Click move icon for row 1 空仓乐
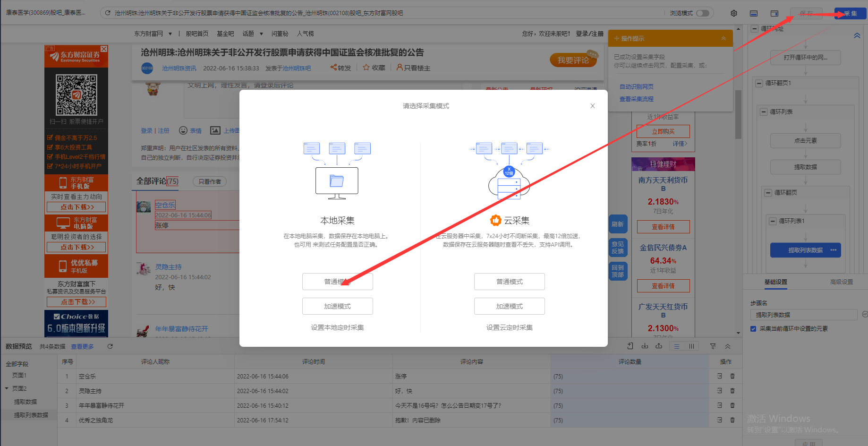This screenshot has height=446, width=868. pyautogui.click(x=720, y=377)
